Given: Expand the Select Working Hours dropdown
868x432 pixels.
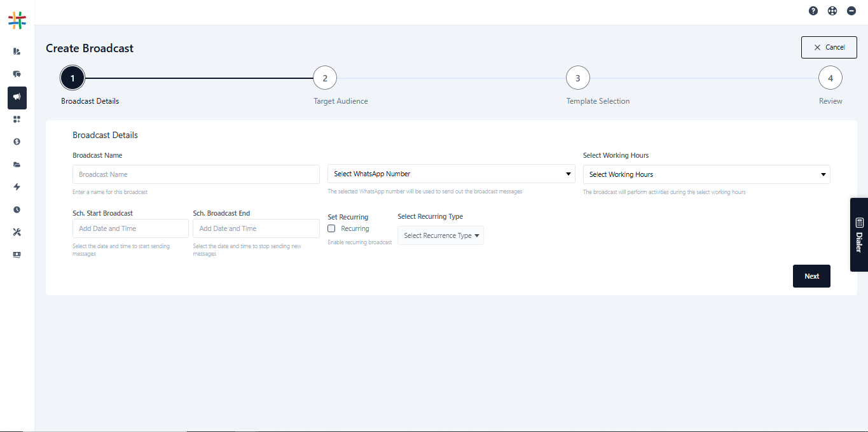Looking at the screenshot, I should tap(706, 174).
